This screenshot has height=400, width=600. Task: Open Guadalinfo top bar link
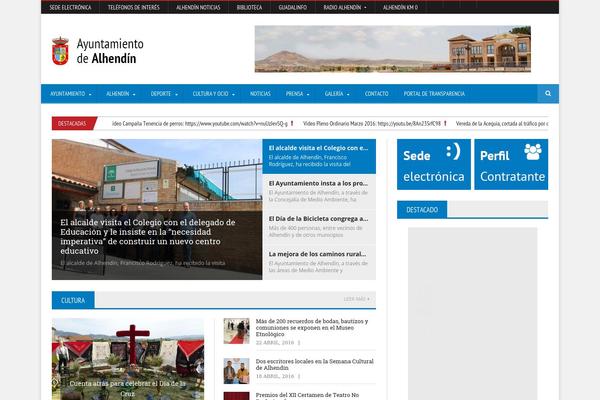[293, 7]
